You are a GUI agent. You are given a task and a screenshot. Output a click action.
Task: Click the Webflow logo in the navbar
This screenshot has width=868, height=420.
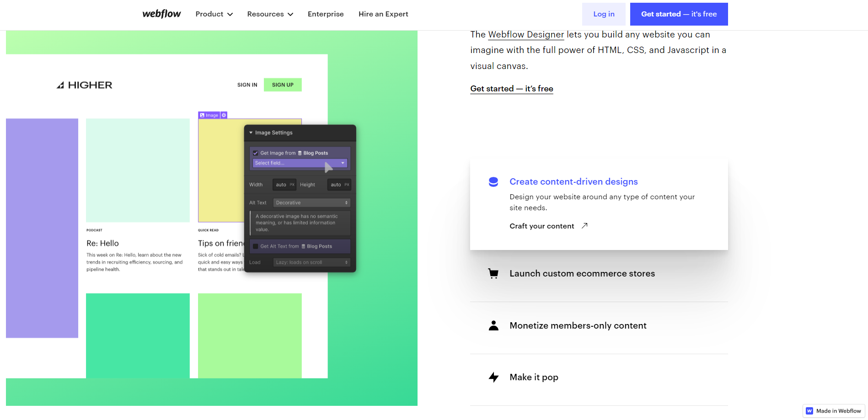161,14
